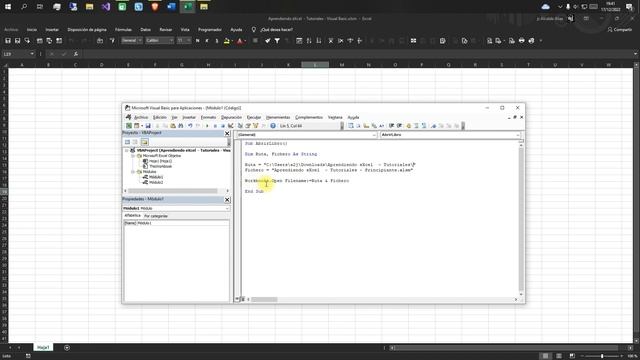Click the Compartir button in Excel
The image size is (640, 360).
620,29
